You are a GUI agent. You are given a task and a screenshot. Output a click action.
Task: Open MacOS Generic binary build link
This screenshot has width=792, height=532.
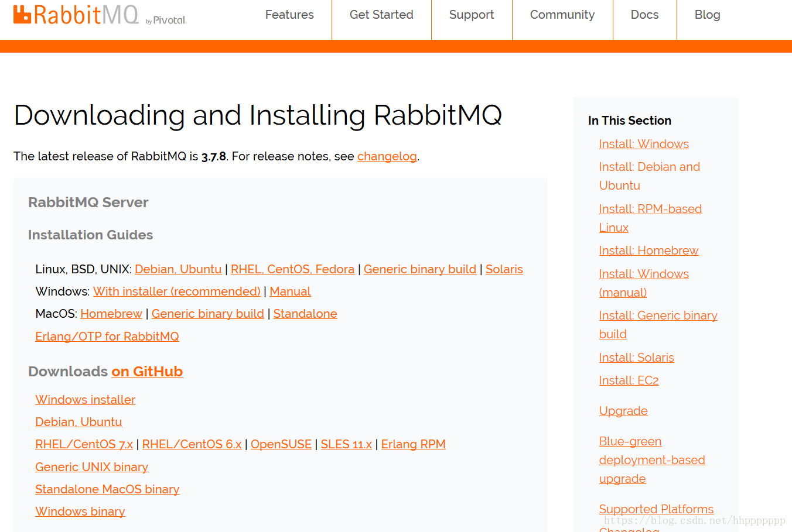tap(208, 314)
